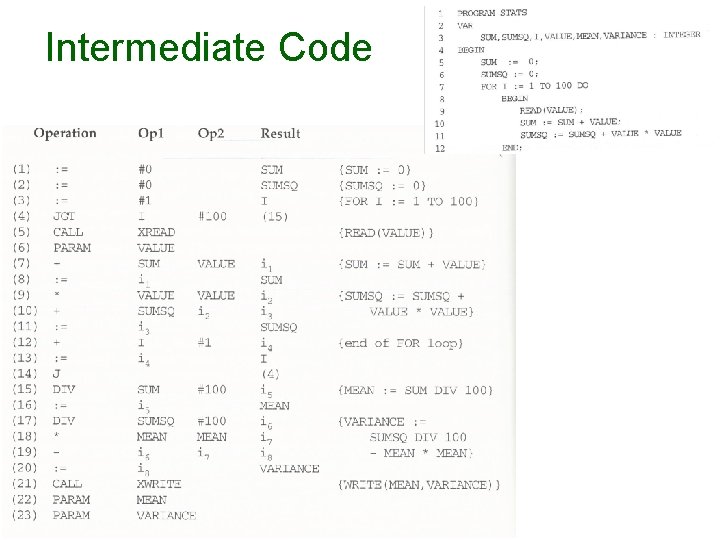This screenshot has height=540, width=720.
Task: Click "SUMSQ" result in row (11)
Action: [279, 327]
